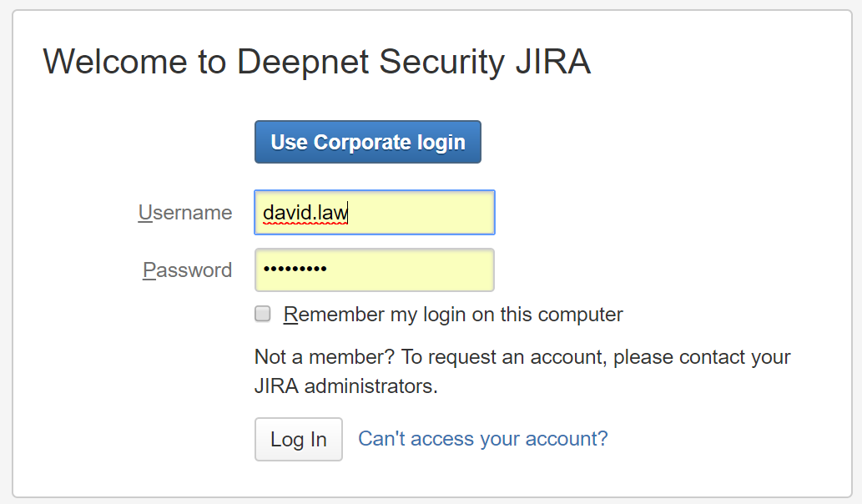Place cursor on david.law text
The height and width of the screenshot is (504, 862).
point(305,213)
